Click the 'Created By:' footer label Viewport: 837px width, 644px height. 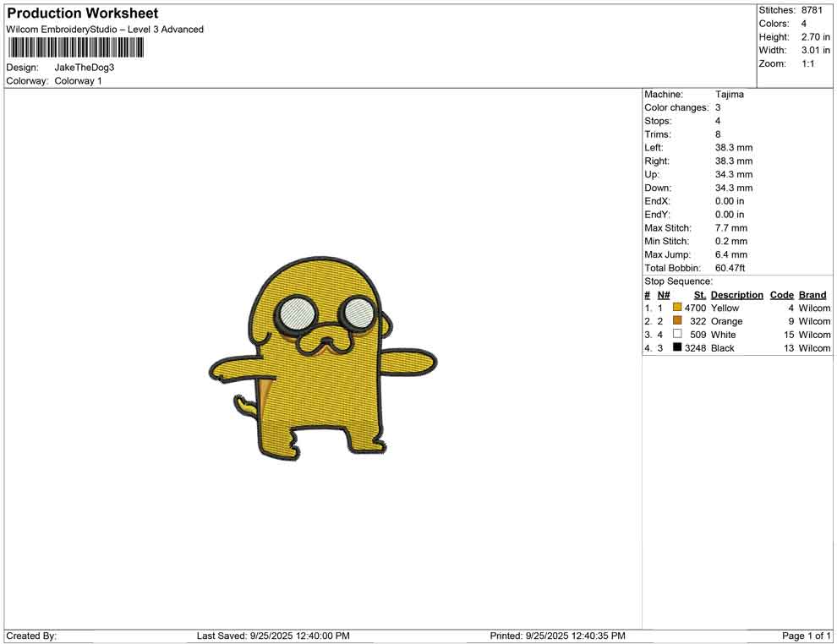(x=31, y=636)
